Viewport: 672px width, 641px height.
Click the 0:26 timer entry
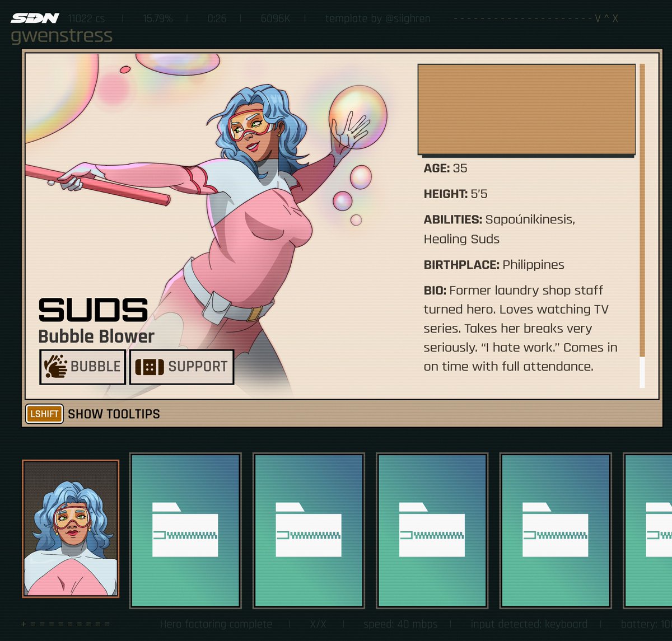(217, 18)
